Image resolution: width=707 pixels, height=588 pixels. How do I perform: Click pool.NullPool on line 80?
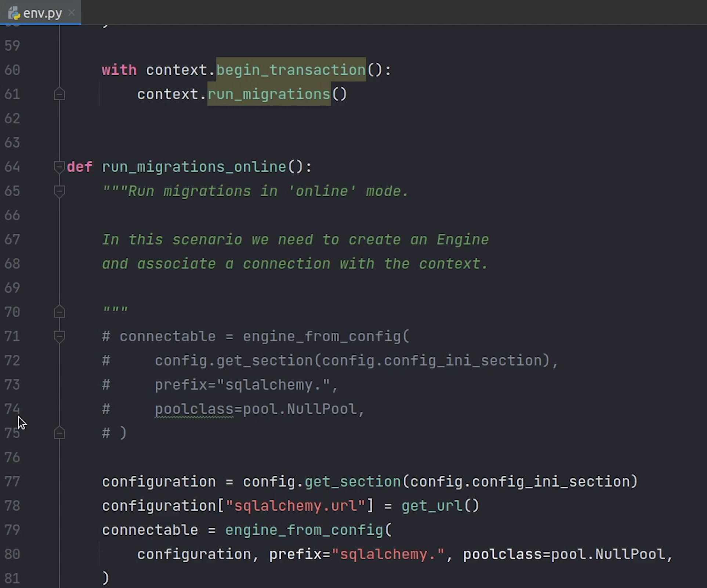[x=608, y=554]
